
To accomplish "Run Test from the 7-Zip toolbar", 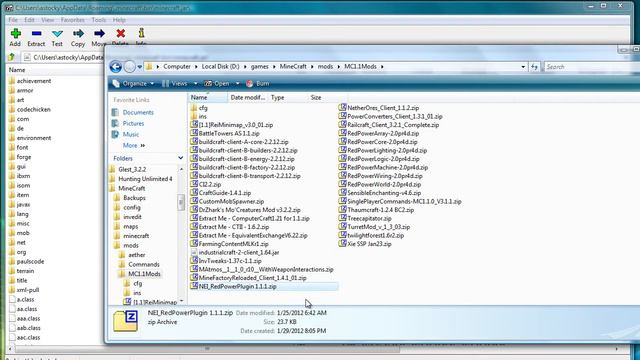I will (57, 38).
